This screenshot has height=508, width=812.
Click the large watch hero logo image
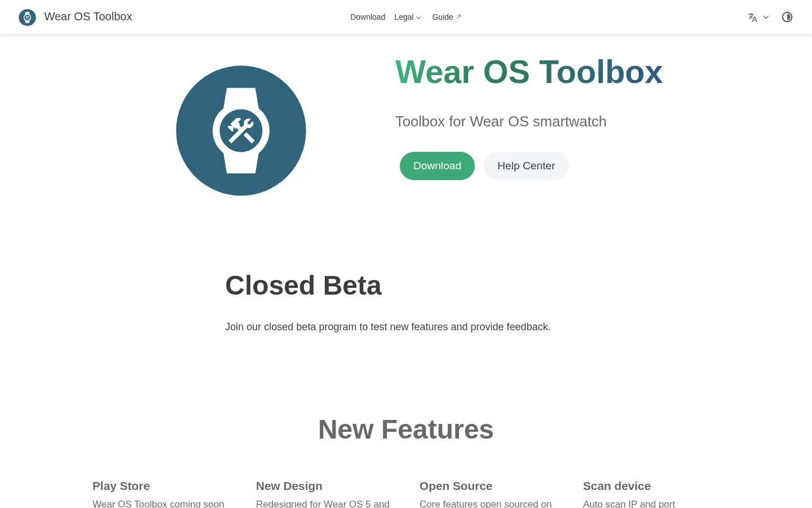[241, 130]
